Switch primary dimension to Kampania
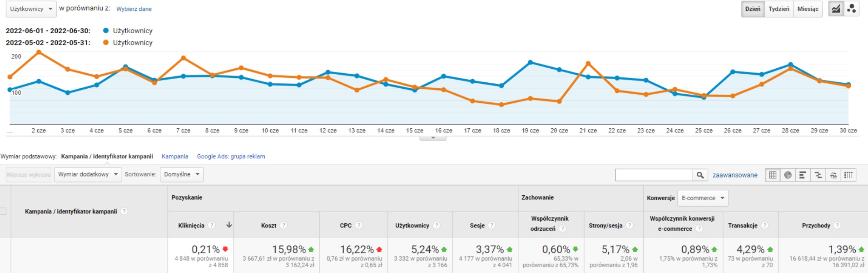Viewport: 868px width, 273px height. (175, 156)
